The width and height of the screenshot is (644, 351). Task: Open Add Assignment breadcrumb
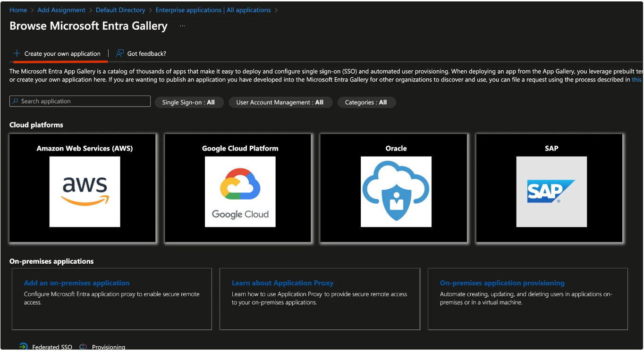click(x=61, y=10)
